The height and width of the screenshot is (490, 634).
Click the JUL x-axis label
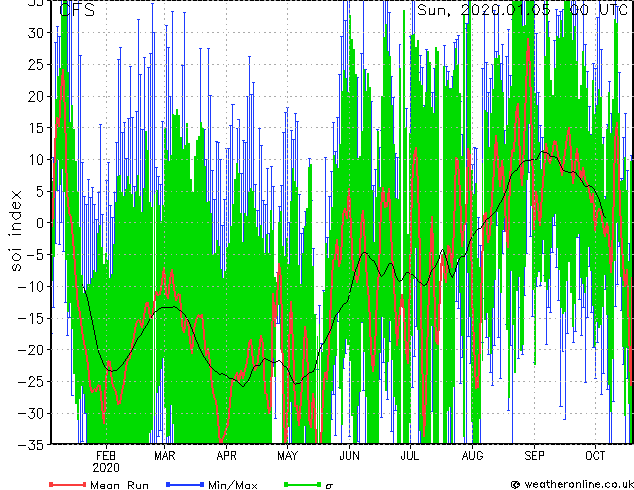[410, 456]
